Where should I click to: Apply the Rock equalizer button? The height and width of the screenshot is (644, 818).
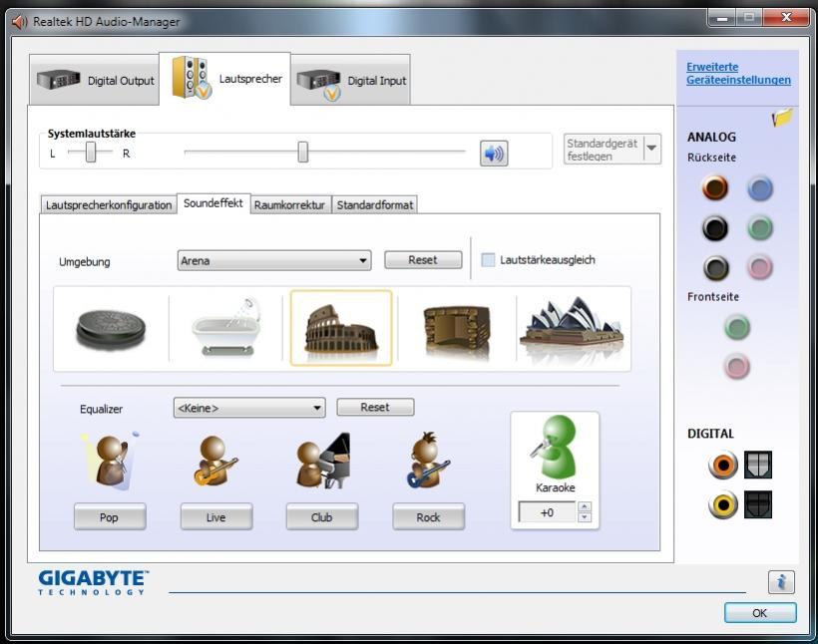(x=428, y=516)
